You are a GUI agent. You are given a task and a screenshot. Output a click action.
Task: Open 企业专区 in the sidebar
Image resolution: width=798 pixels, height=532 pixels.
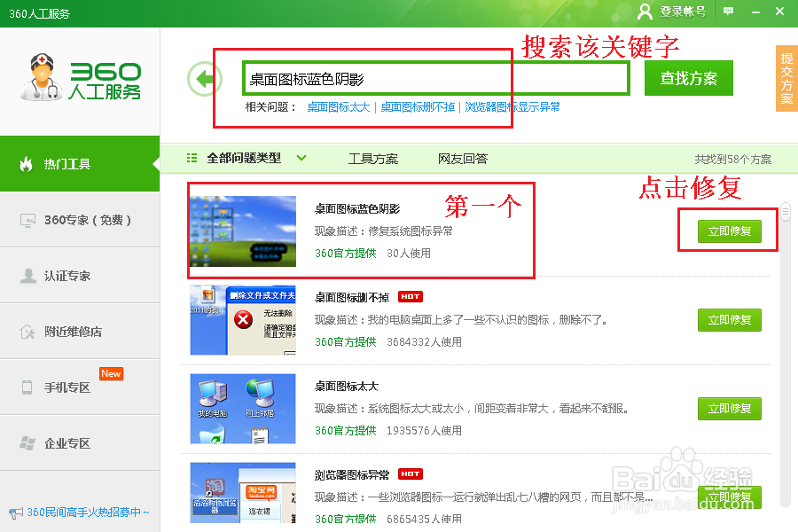point(80,443)
